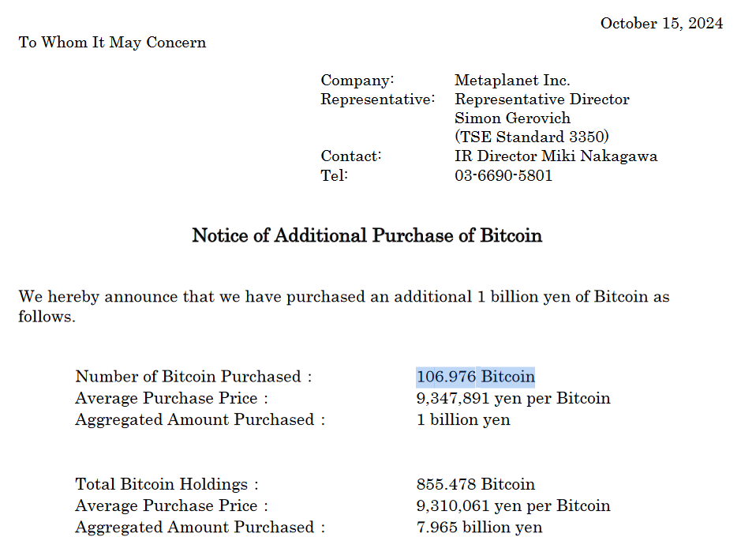Screen dimensions: 756x552
Task: Click "9,310,061 yen per Bitcoin" value
Action: coord(513,505)
